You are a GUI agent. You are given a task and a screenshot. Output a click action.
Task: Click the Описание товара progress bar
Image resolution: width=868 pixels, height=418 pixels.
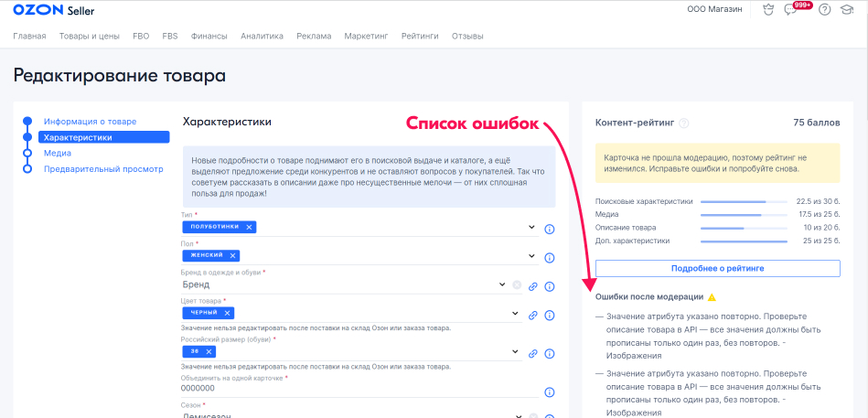pos(744,228)
